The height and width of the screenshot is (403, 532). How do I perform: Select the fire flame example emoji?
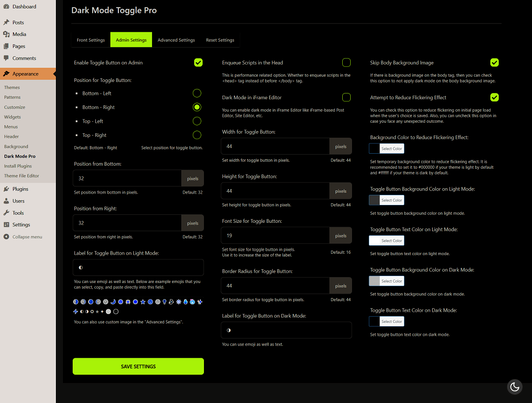[185, 302]
